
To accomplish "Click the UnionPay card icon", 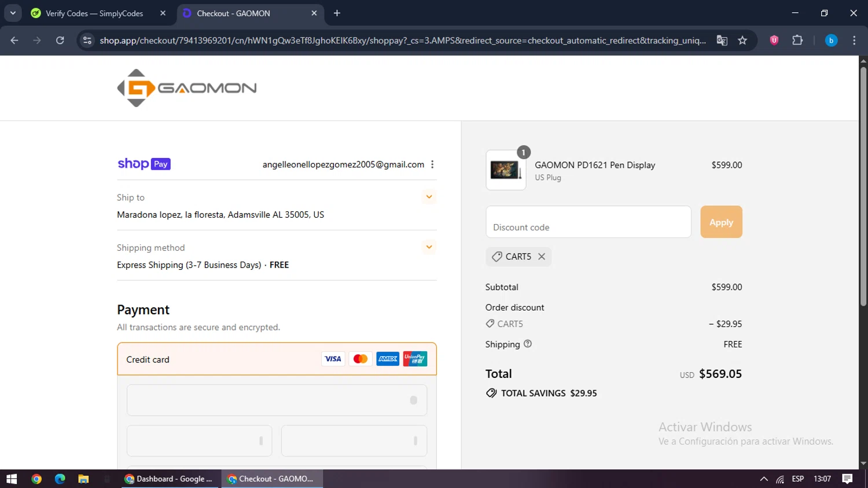I will coord(415,359).
